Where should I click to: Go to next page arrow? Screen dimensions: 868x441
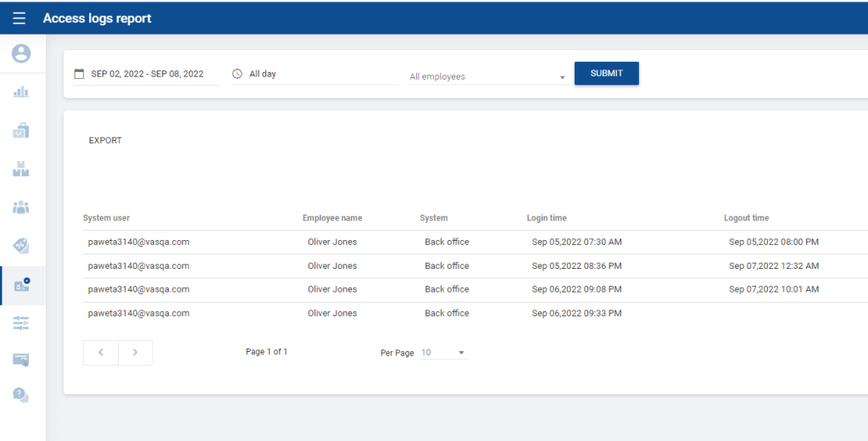pyautogui.click(x=135, y=352)
